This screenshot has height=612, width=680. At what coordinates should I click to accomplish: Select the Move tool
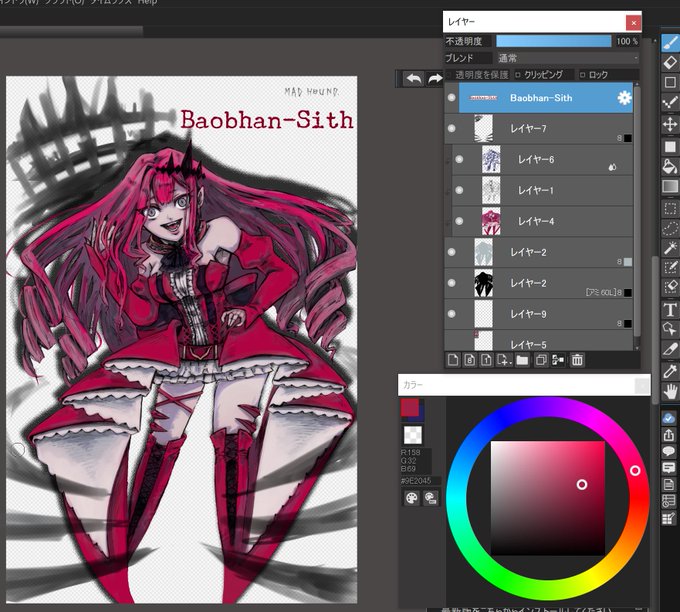click(x=670, y=124)
